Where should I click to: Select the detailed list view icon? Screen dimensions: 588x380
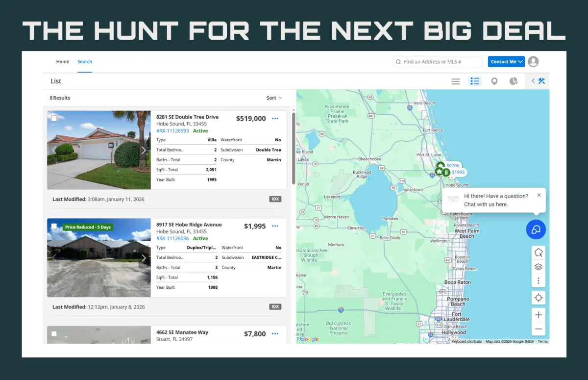(475, 81)
